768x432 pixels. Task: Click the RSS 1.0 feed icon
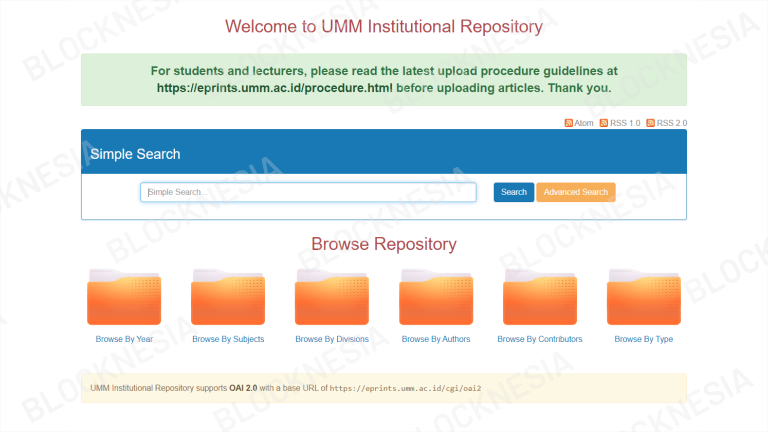[x=603, y=123]
